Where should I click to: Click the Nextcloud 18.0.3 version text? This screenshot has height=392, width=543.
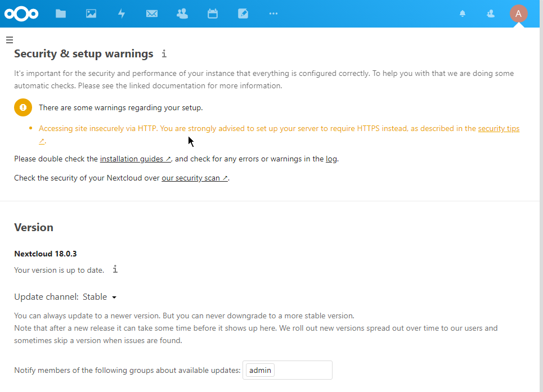point(46,254)
